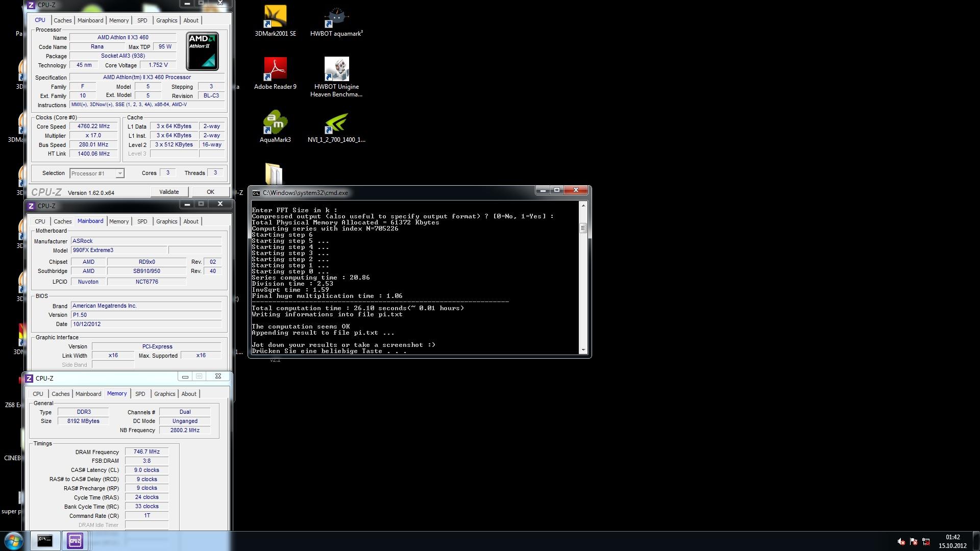980x551 pixels.
Task: Open the SPD tab in top CPU-Z window
Action: (142, 20)
